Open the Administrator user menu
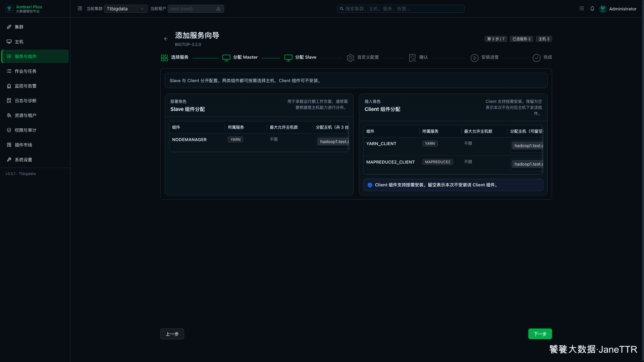 618,9
